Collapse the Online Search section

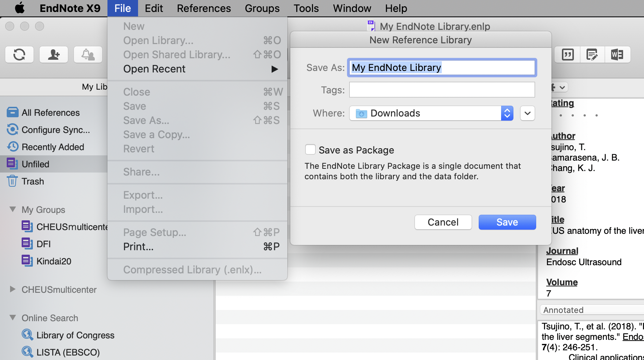point(13,317)
